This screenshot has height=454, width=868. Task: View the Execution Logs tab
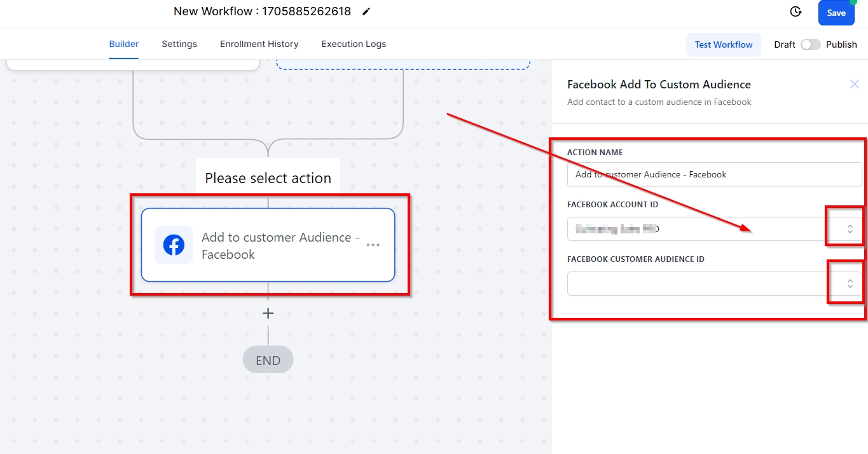pos(354,44)
